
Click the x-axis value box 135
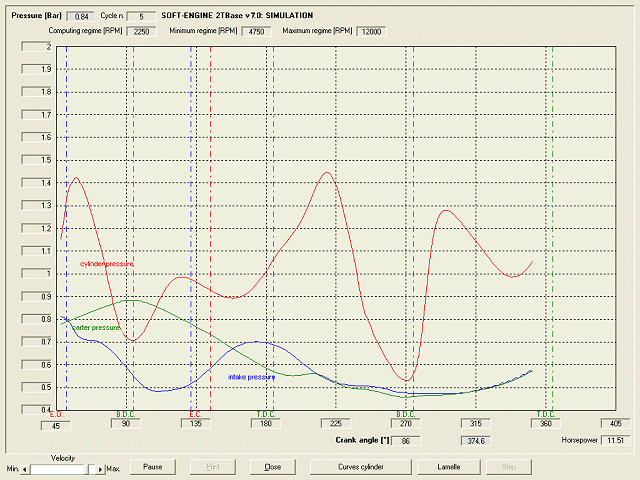[196, 423]
